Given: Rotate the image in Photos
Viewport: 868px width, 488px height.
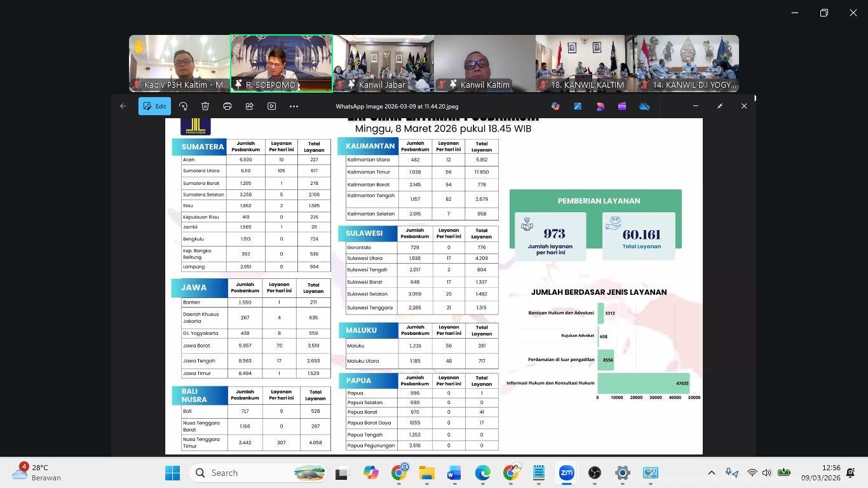Looking at the screenshot, I should click(183, 106).
